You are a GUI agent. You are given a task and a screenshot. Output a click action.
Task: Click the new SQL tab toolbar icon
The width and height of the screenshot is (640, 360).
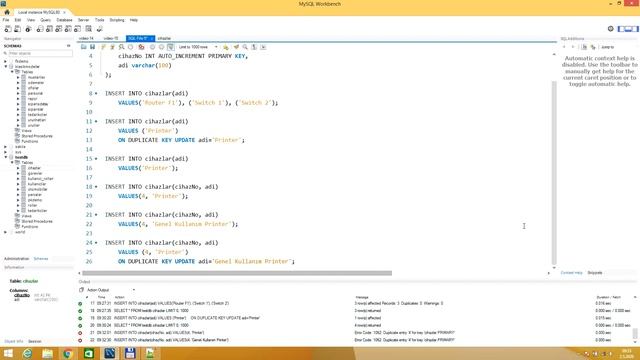tap(8, 29)
